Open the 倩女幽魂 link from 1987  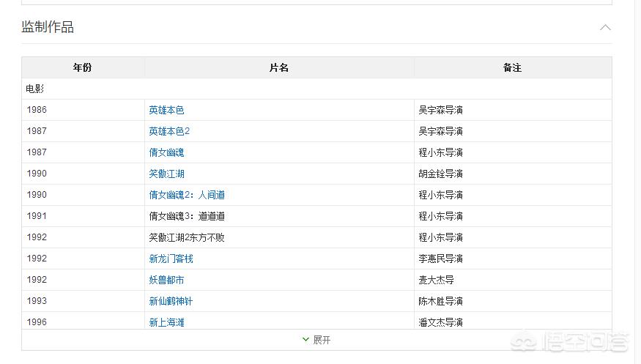click(x=166, y=152)
